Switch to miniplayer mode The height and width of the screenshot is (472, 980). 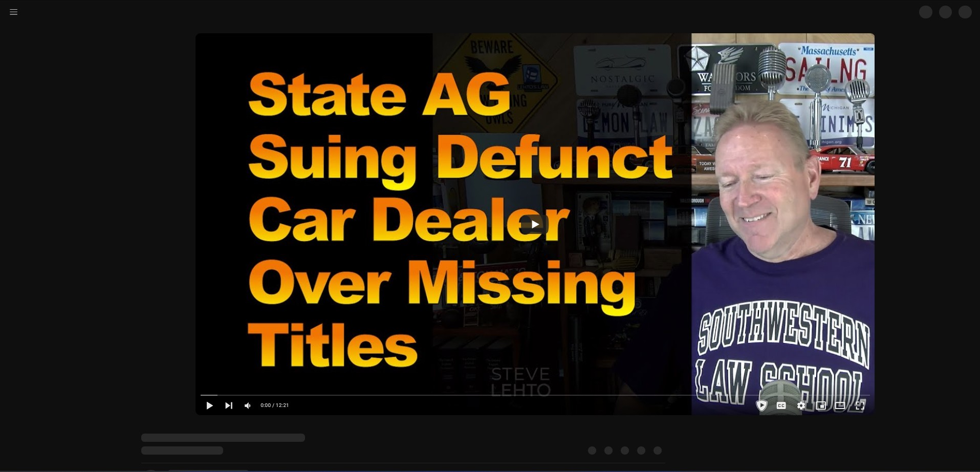[x=821, y=405]
